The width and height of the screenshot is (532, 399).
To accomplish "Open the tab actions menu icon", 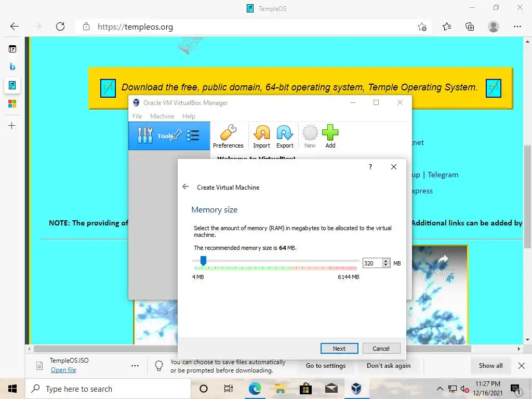I will (12, 49).
